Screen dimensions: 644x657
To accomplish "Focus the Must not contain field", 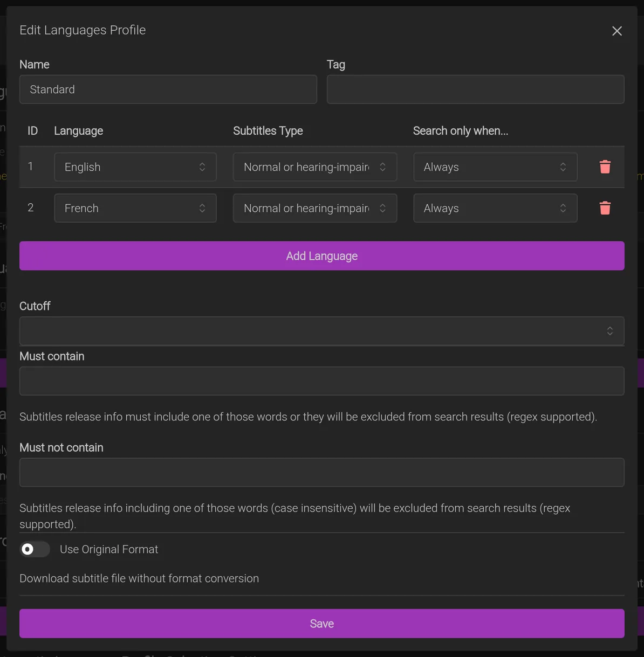I will [322, 472].
